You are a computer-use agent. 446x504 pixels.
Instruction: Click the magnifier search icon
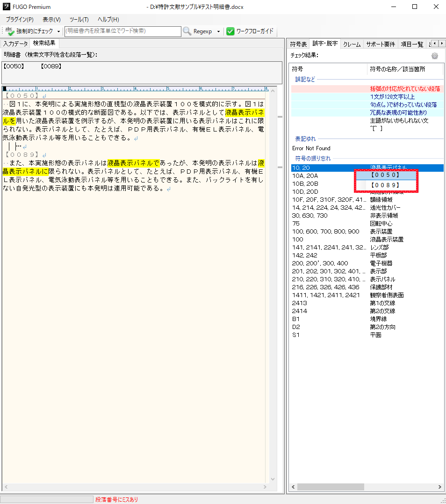point(187,31)
